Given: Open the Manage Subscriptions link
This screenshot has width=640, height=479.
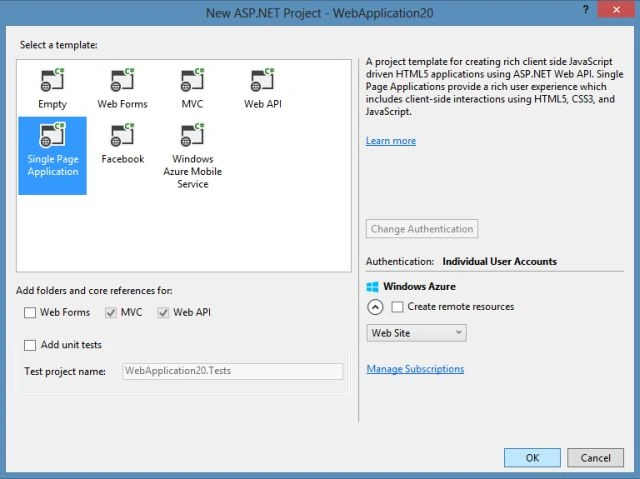Looking at the screenshot, I should [x=415, y=369].
